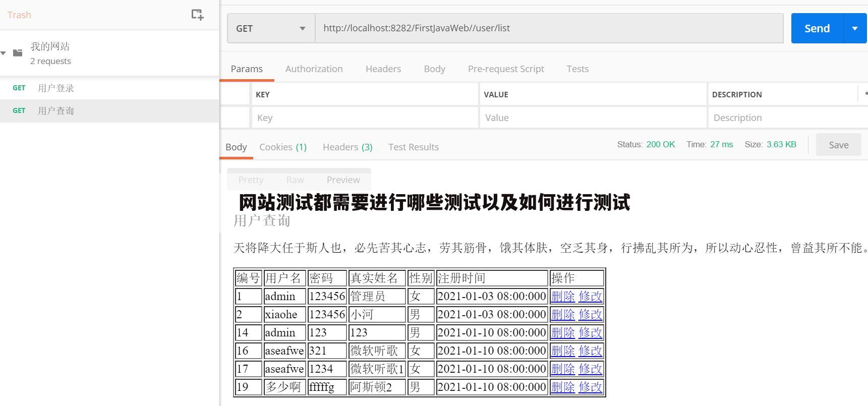Collapse the 我的网站 collection arrow
The image size is (868, 406).
pos(4,53)
